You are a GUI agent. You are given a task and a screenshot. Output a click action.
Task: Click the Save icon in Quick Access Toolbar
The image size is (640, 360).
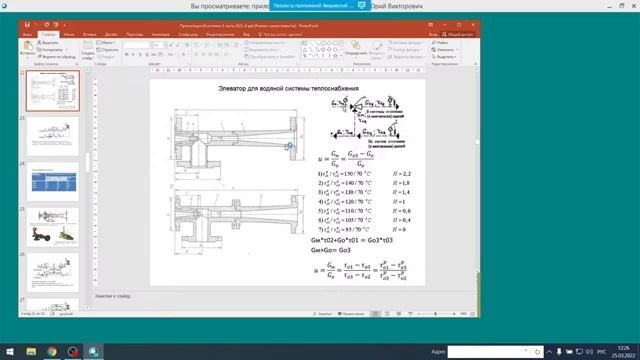27,25
